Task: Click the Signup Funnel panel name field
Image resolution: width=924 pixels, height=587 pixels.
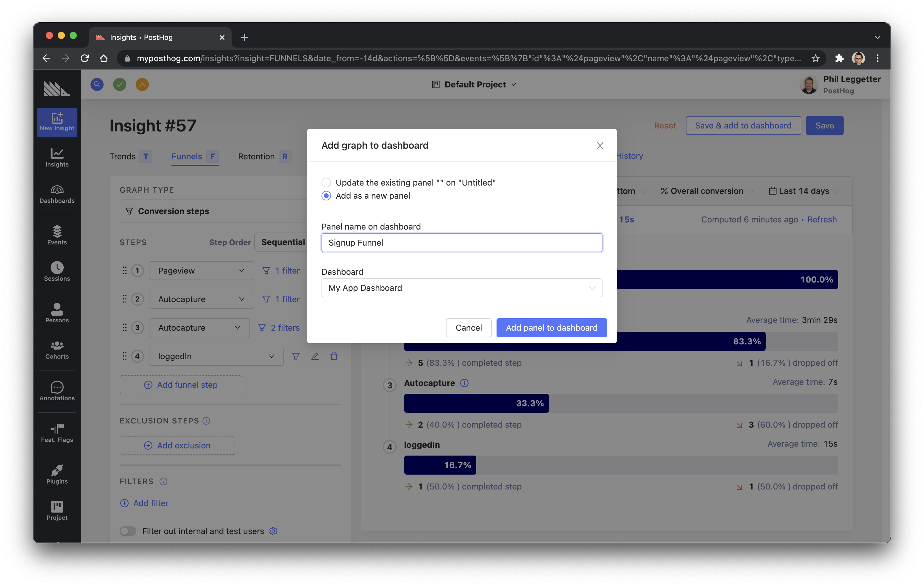Action: pos(462,242)
